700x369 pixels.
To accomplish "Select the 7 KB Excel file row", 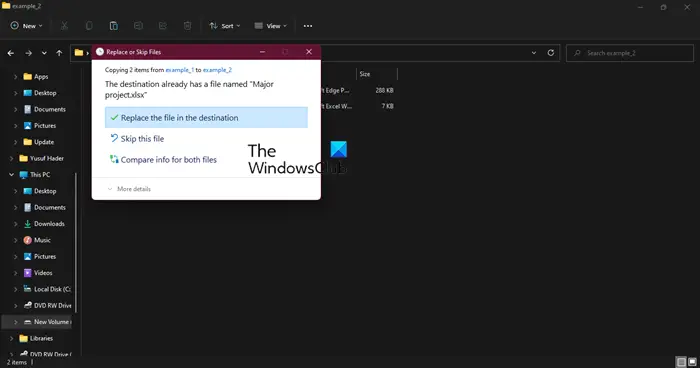I will (358, 106).
